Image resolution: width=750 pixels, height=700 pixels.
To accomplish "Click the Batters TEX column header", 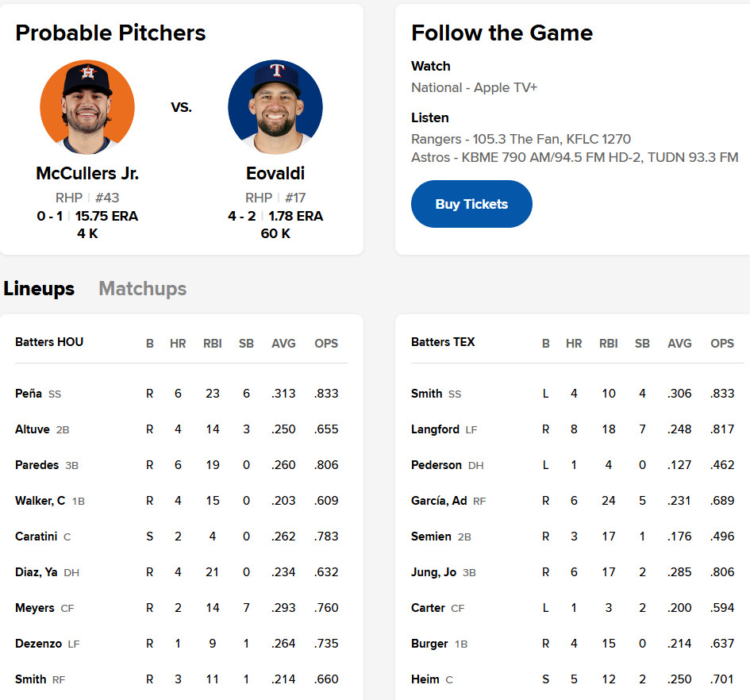I will click(x=443, y=342).
